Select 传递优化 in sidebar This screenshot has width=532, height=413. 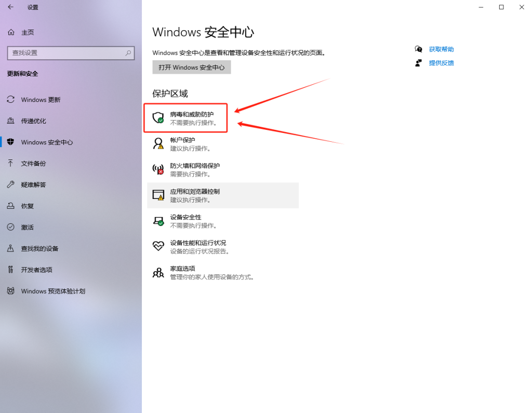(34, 121)
